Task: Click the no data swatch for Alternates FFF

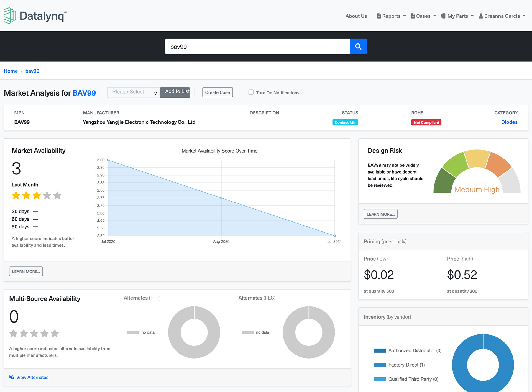Action: pyautogui.click(x=133, y=332)
